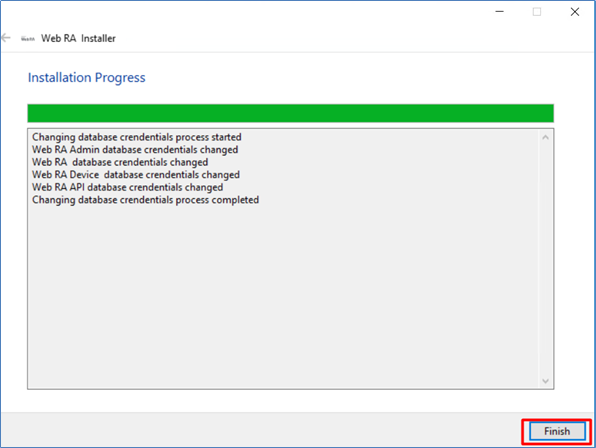The image size is (596, 448).
Task: Click the disabled maximize button
Action: point(537,12)
